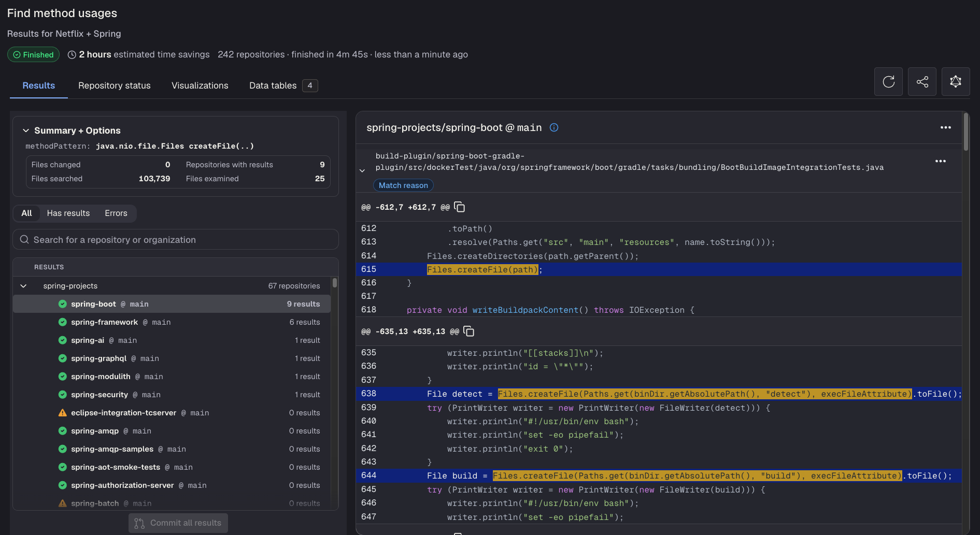Click the GraphQL icon button
The height and width of the screenshot is (535, 980).
pyautogui.click(x=956, y=82)
